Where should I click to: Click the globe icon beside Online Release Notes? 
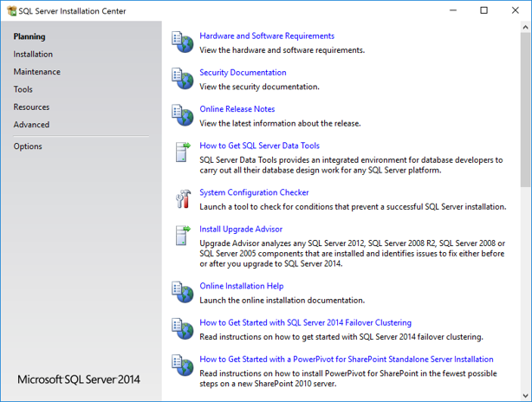(183, 115)
